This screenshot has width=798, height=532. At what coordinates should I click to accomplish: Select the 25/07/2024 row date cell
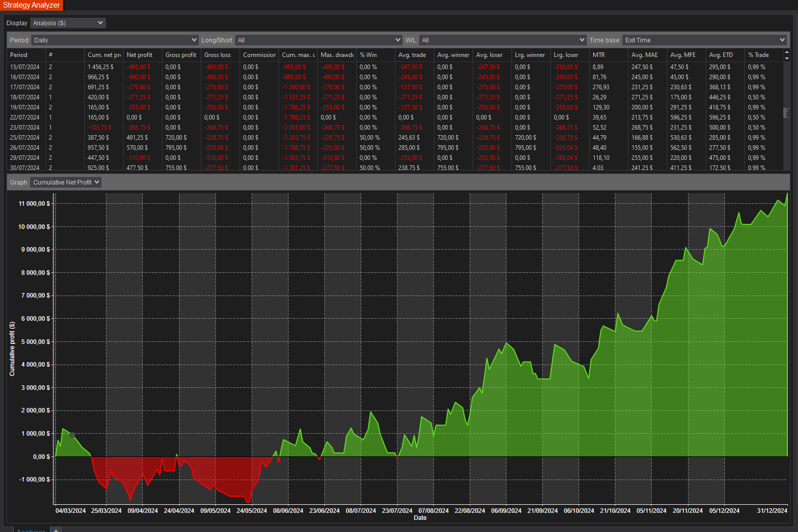[x=25, y=138]
